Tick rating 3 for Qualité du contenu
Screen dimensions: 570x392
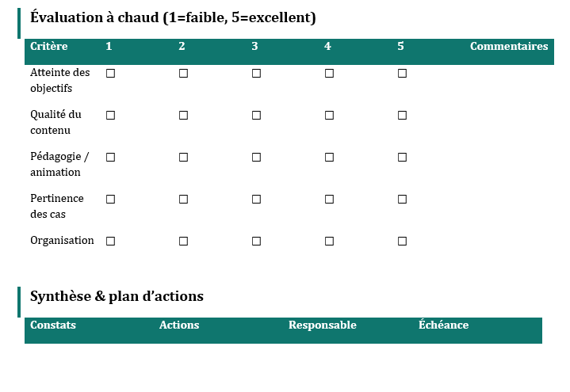pos(256,115)
